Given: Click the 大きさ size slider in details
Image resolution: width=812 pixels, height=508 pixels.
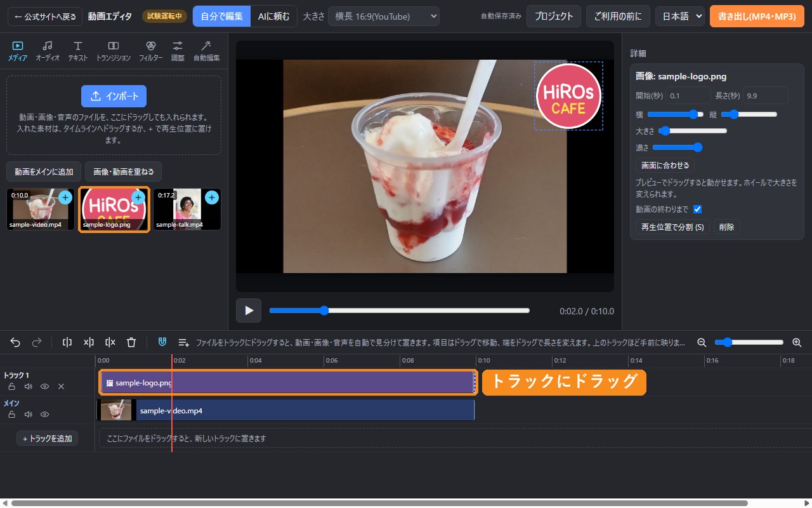Looking at the screenshot, I should [692, 131].
